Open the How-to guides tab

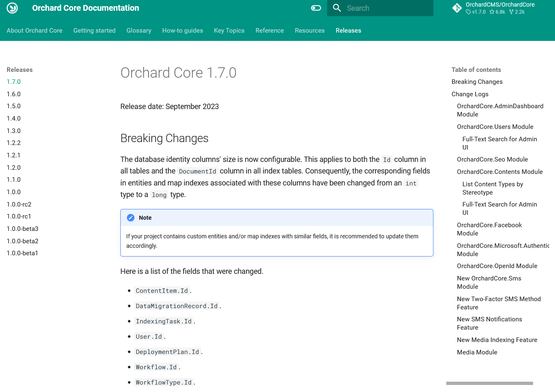click(x=183, y=31)
